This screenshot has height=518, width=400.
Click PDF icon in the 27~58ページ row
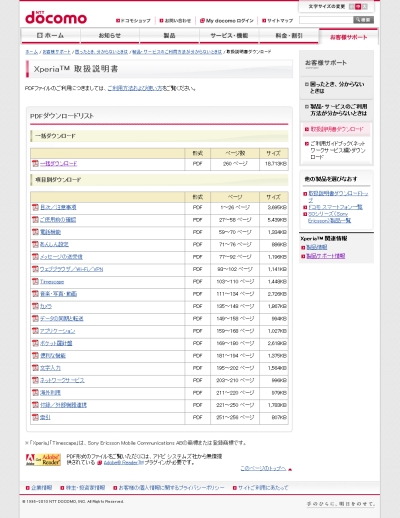point(35,220)
